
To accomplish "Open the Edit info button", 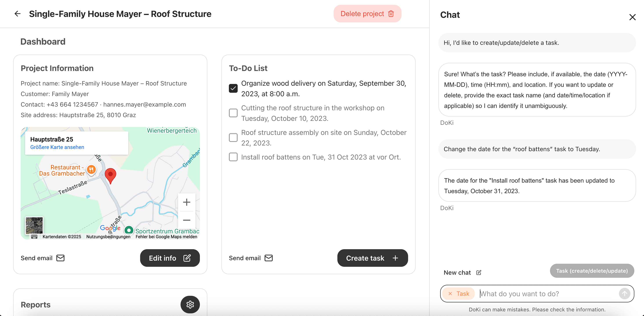I will click(170, 258).
